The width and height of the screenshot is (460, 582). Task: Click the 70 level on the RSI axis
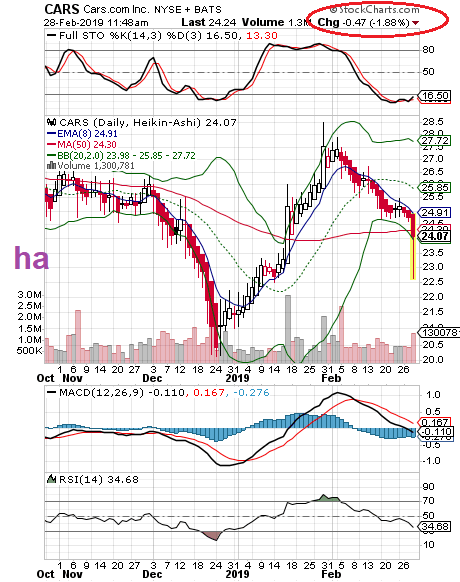click(428, 501)
